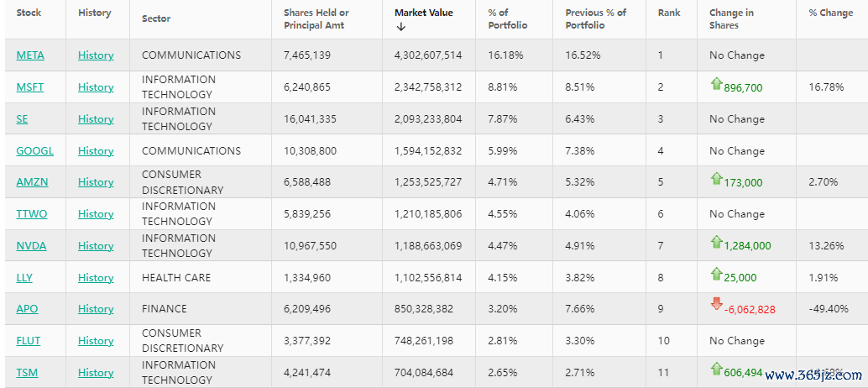Click green up arrow in AMZN row
This screenshot has width=868, height=388.
(x=716, y=179)
